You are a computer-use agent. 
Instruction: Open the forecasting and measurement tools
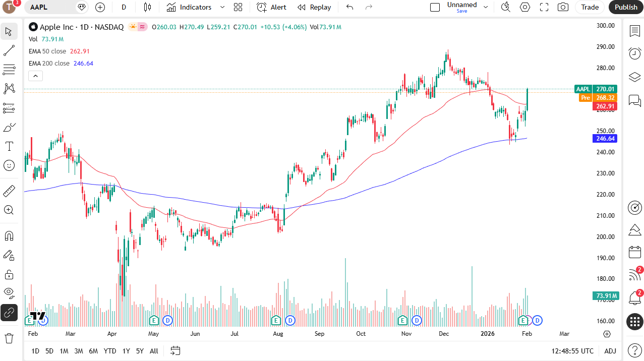point(9,108)
